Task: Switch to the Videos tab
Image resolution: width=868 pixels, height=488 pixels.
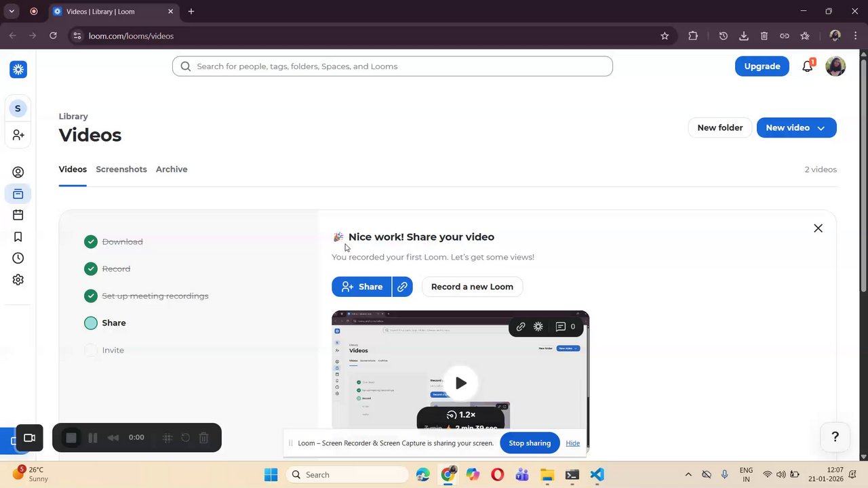Action: [73, 169]
